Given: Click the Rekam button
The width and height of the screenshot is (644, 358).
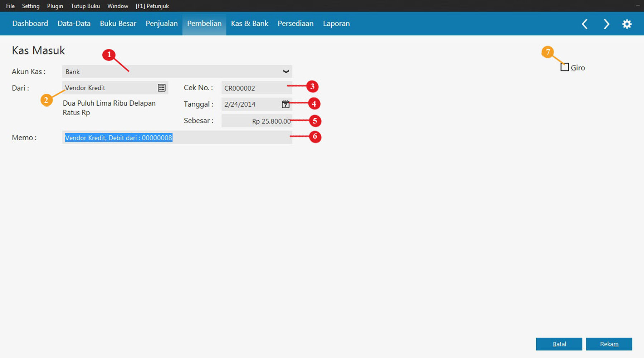Looking at the screenshot, I should pos(609,344).
